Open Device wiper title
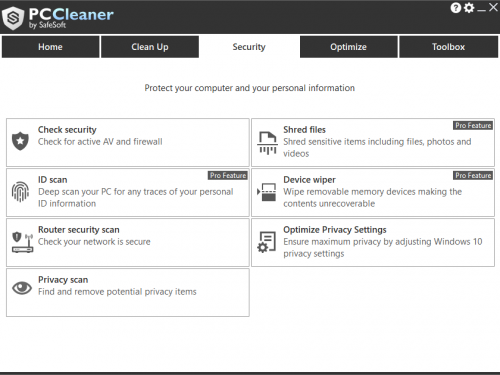 [x=309, y=180]
